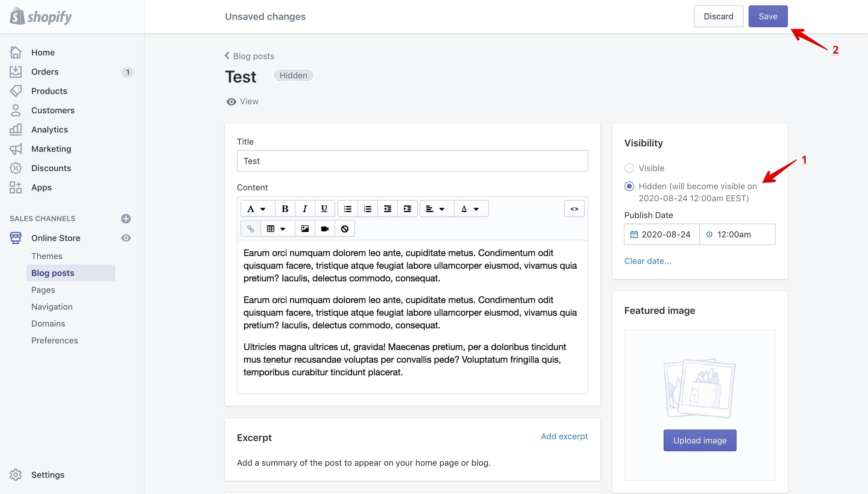Insert a video into content
The image size is (868, 494).
point(325,229)
